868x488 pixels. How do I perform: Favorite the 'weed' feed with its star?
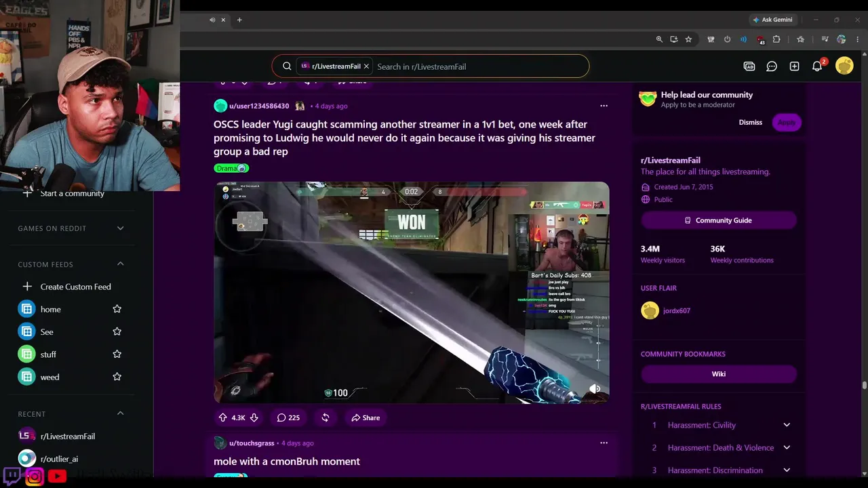tap(117, 377)
